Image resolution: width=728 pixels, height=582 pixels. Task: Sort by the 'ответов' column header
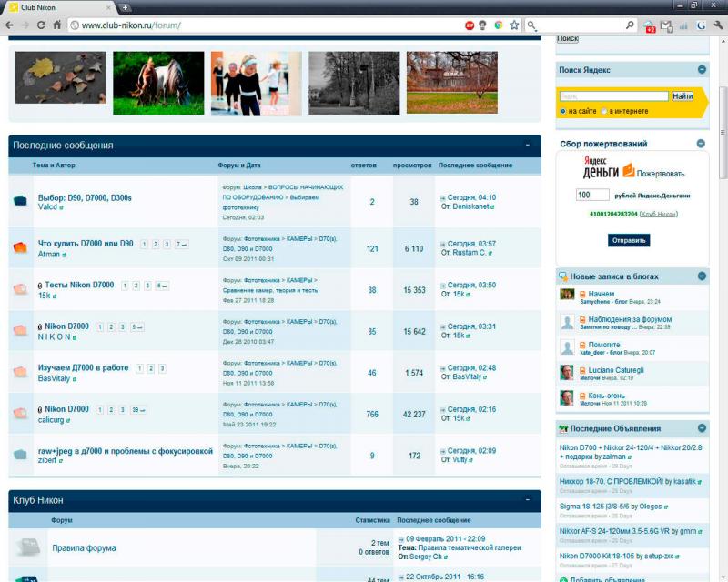(363, 166)
